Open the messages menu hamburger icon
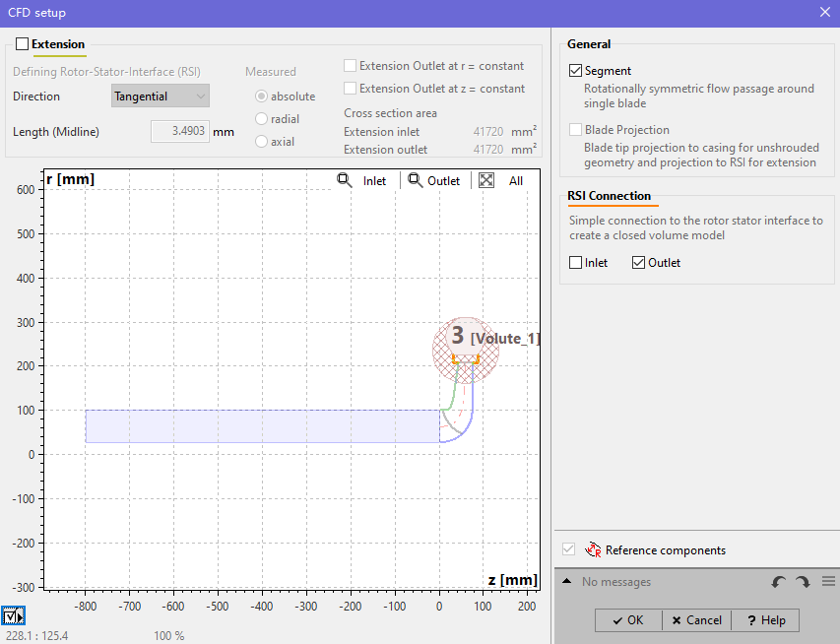The image size is (840, 644). coord(828,581)
